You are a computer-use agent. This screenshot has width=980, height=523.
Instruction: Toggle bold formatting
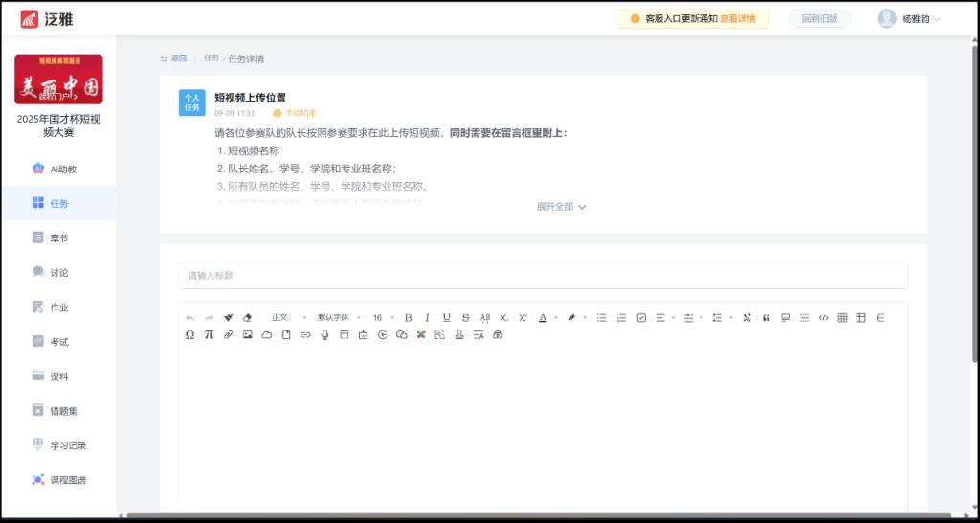tap(408, 318)
